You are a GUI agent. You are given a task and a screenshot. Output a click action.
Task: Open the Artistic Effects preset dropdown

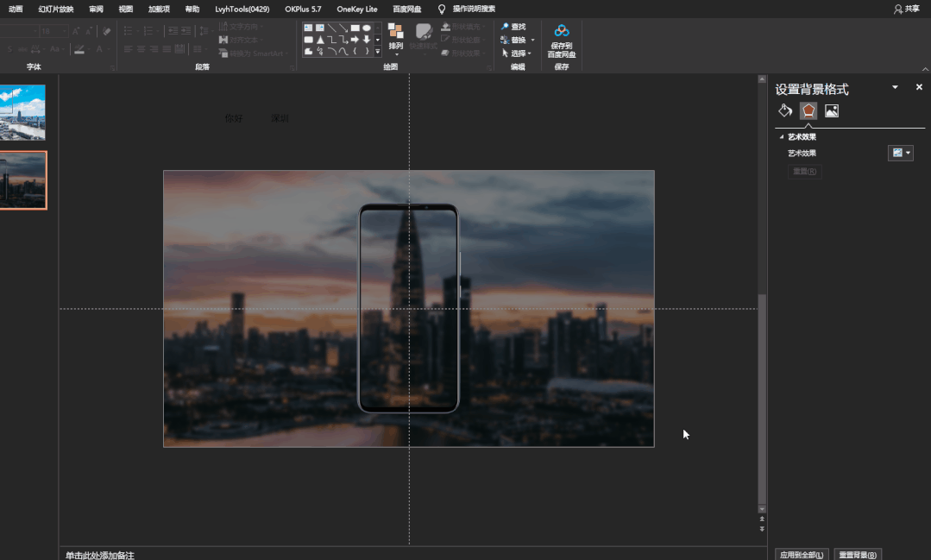coord(900,153)
